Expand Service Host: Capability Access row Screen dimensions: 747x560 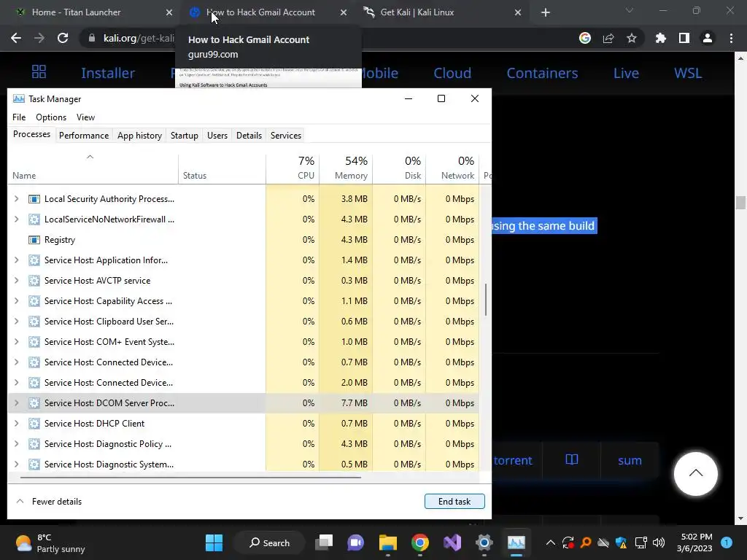(x=17, y=301)
